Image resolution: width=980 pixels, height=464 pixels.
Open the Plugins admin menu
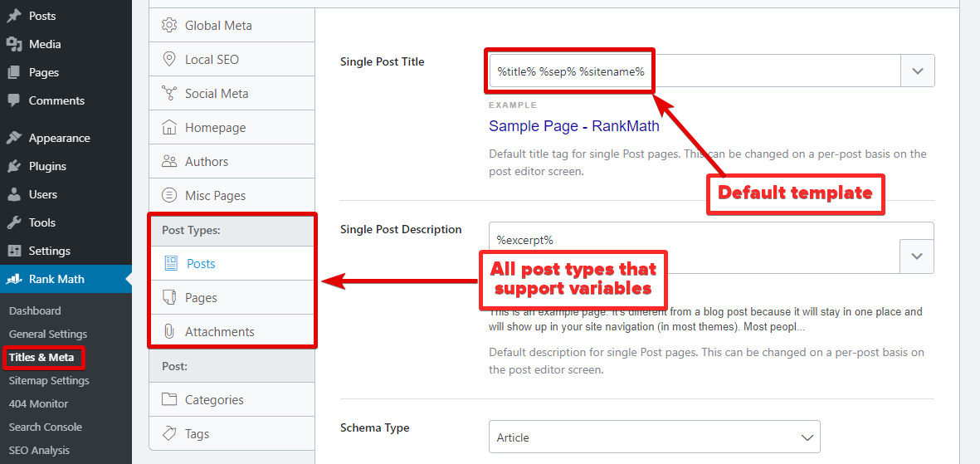(47, 166)
